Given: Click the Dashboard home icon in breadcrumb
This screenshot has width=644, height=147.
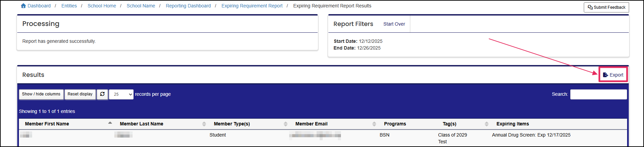Looking at the screenshot, I should point(23,6).
